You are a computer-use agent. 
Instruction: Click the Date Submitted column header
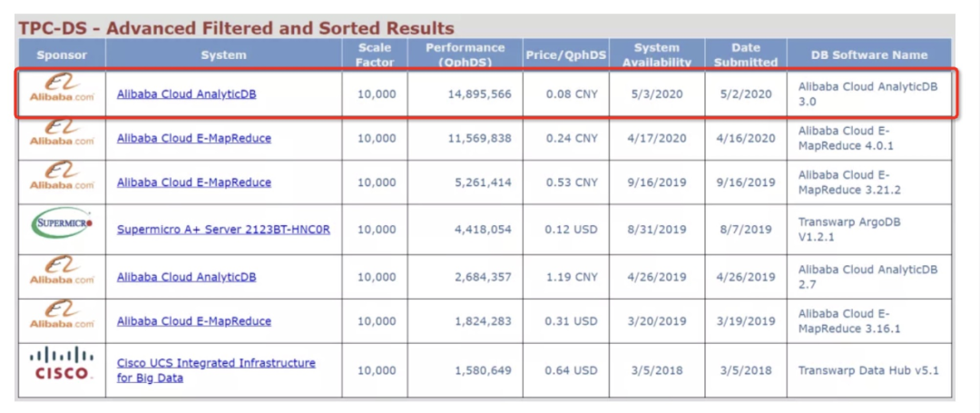745,54
